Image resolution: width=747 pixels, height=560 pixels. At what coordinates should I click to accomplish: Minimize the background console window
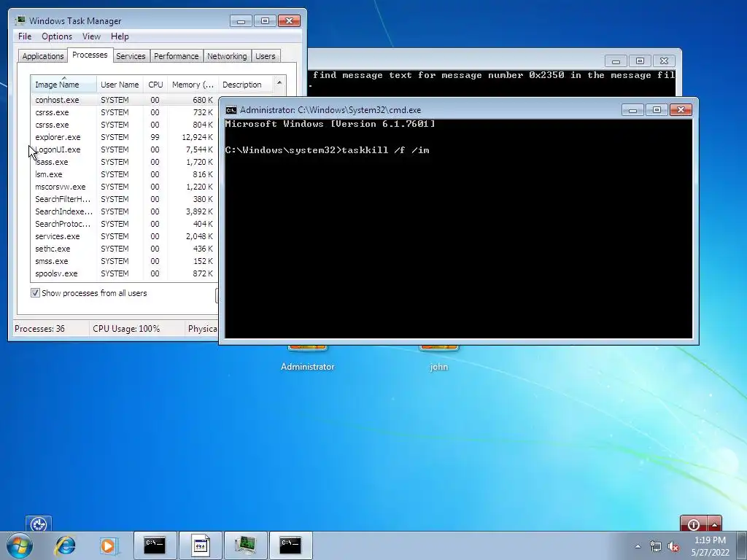[x=616, y=61]
